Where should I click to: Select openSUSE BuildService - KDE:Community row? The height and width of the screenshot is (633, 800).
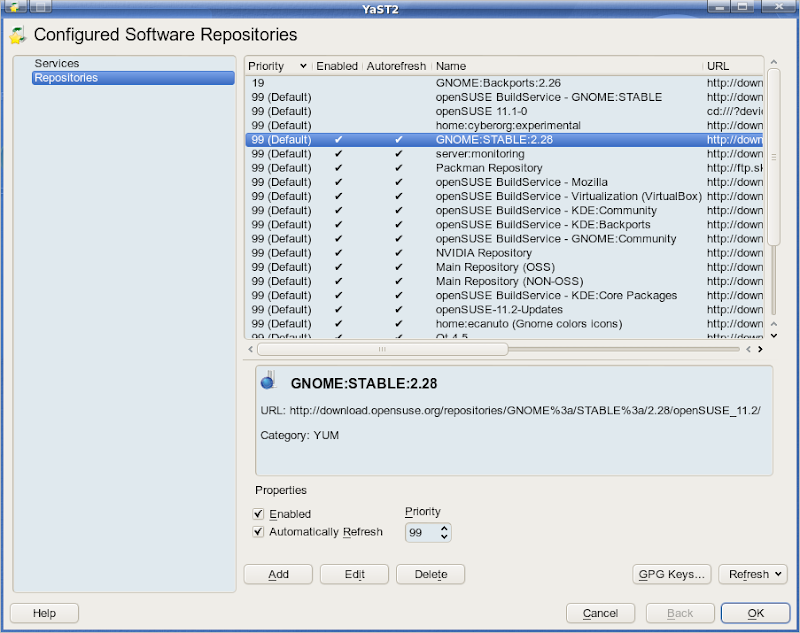pos(504,211)
